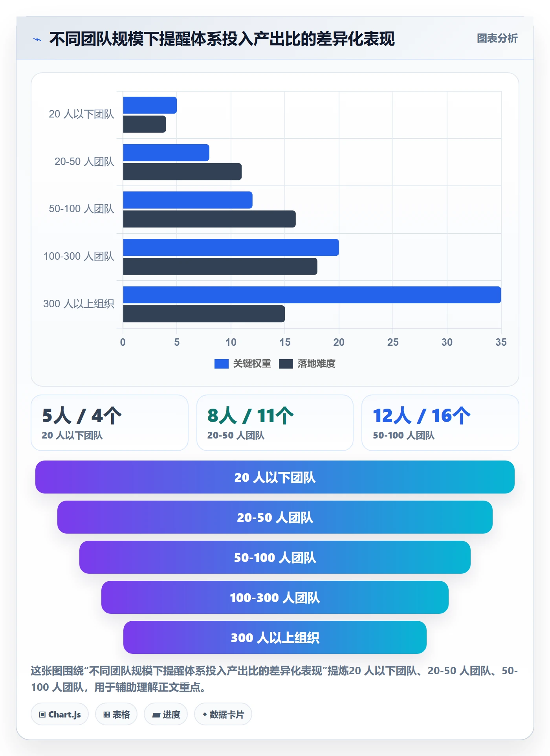Image resolution: width=550 pixels, height=756 pixels.
Task: Click the x-axis tick value 35
Action: pos(501,342)
